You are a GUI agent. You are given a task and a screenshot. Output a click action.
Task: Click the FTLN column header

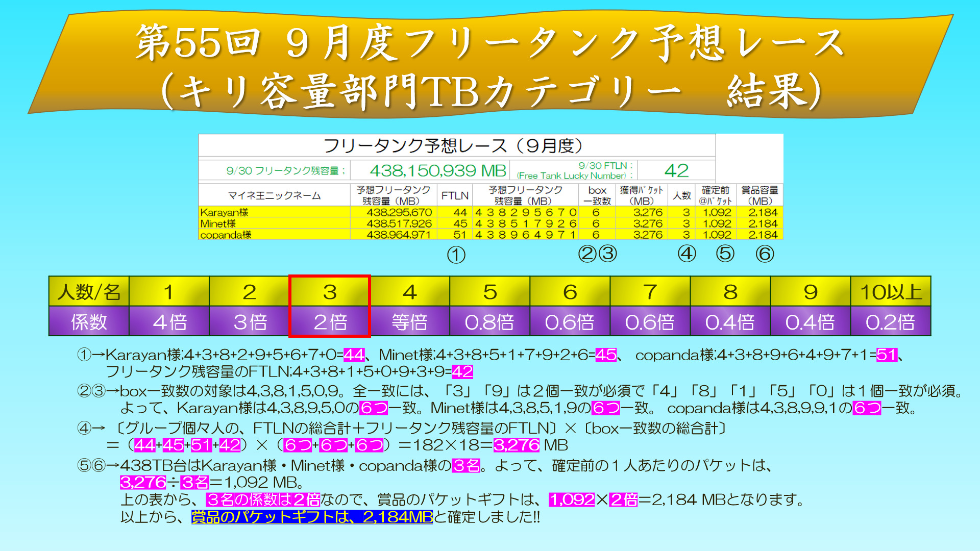455,195
